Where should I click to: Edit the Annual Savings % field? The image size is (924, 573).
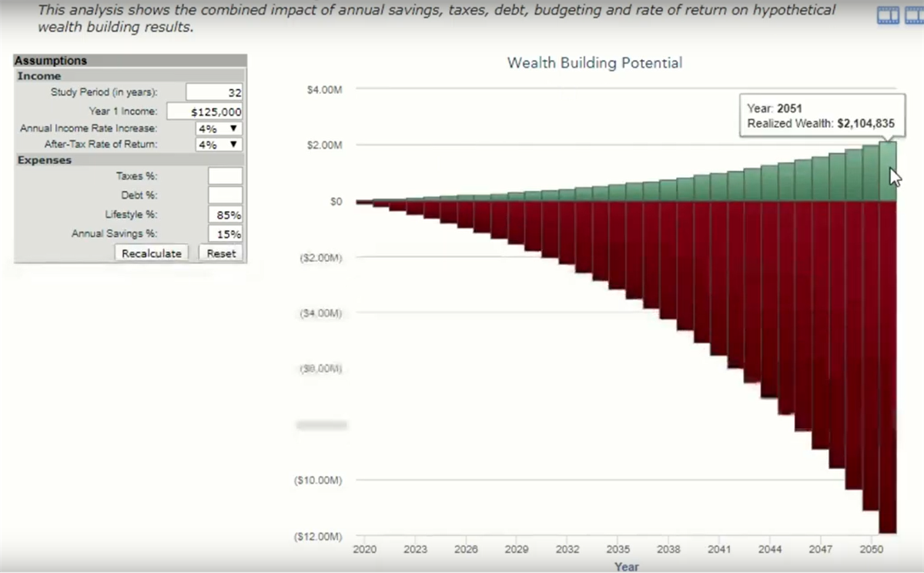pyautogui.click(x=225, y=233)
